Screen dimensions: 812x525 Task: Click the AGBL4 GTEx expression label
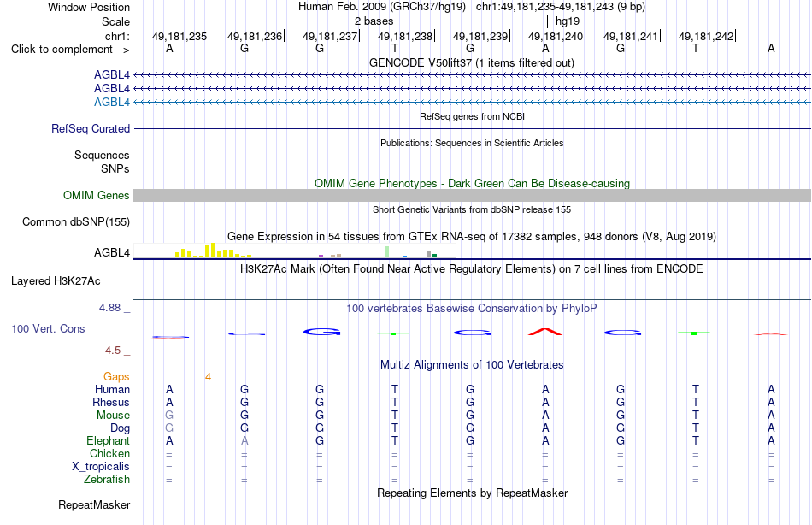pos(112,252)
